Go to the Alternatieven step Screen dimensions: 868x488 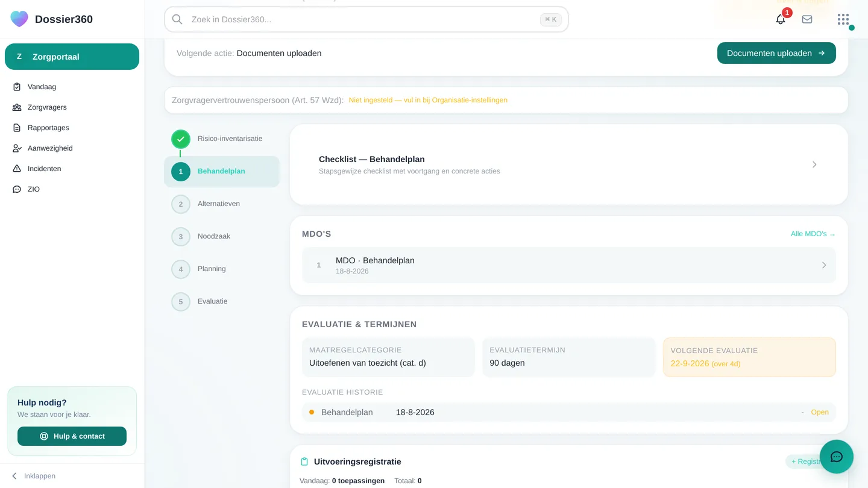(x=222, y=204)
